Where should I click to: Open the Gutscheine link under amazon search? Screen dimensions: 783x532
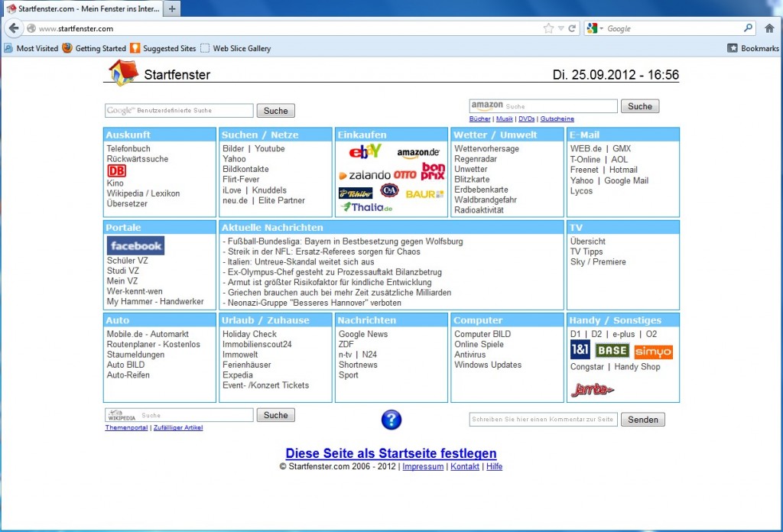point(557,118)
